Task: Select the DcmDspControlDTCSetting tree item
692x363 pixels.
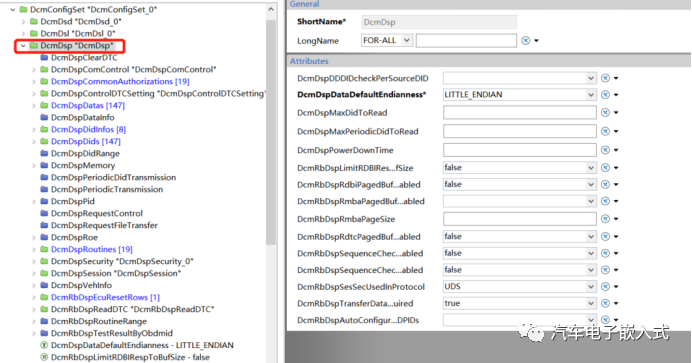Action: 158,94
